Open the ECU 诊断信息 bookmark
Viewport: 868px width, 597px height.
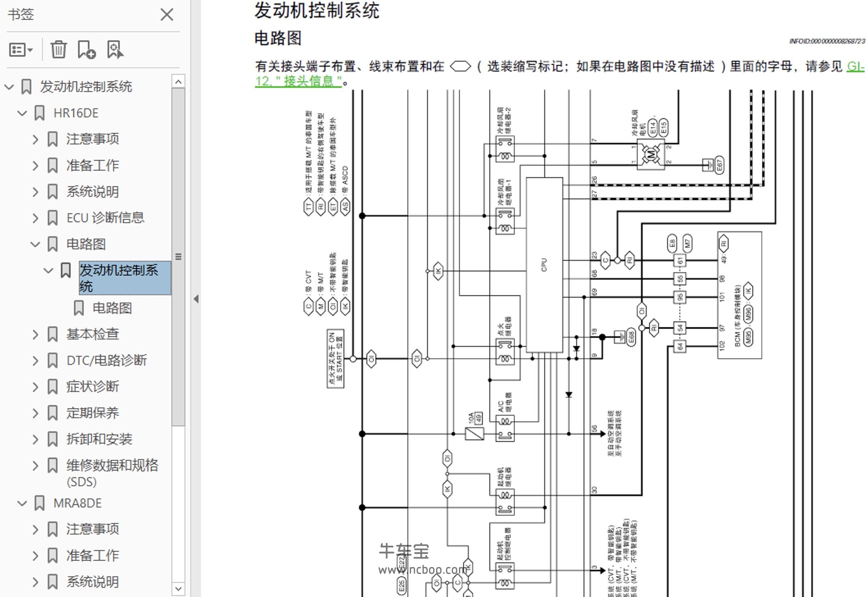[105, 218]
